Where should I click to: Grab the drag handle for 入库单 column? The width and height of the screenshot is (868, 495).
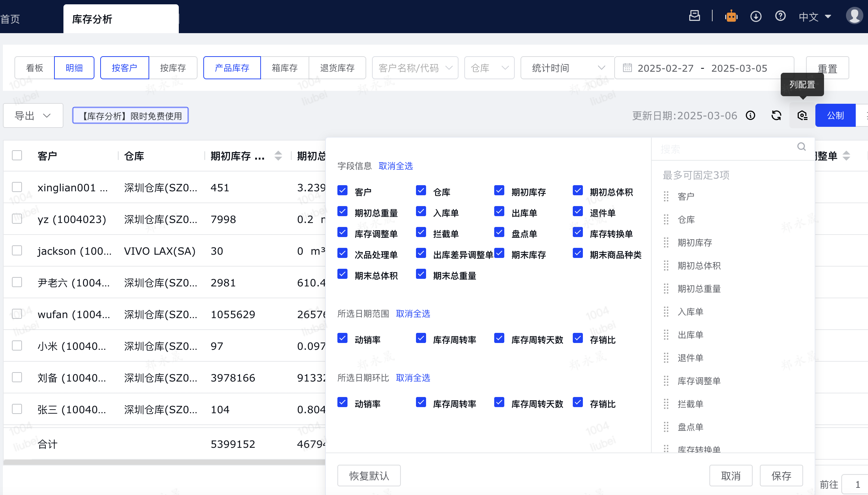666,312
